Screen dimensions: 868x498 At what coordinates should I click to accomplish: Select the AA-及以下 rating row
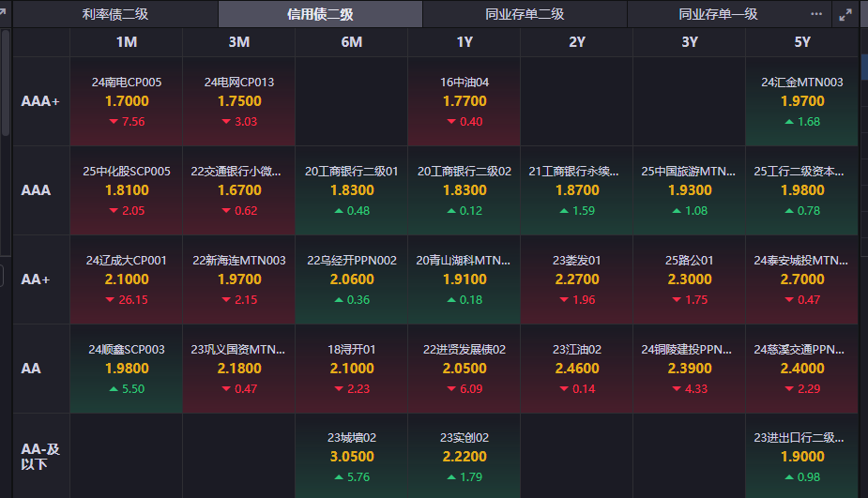(x=40, y=457)
